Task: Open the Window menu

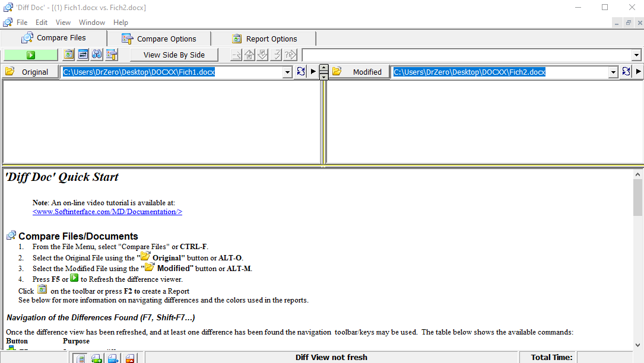Action: point(92,22)
